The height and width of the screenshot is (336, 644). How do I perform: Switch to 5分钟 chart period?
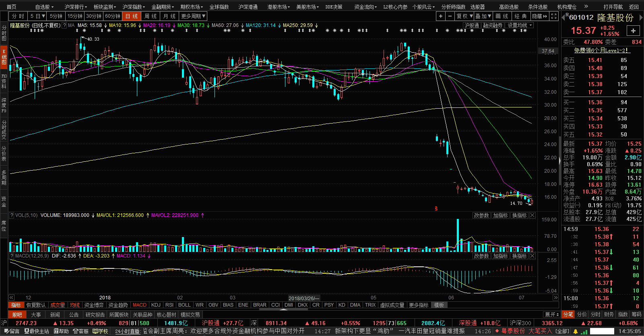56,16
